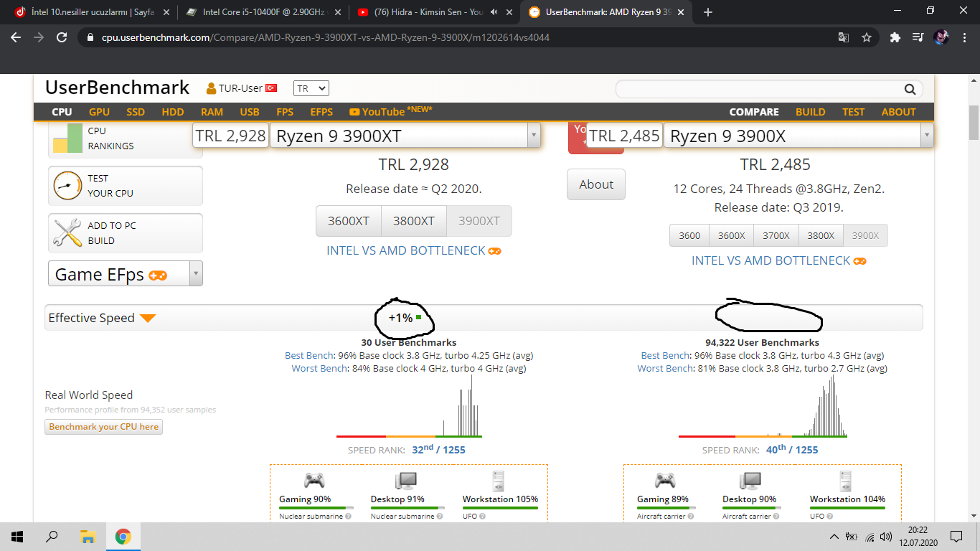Open the Chrome extensions puzzle icon
The image size is (980, 551).
coord(895,37)
